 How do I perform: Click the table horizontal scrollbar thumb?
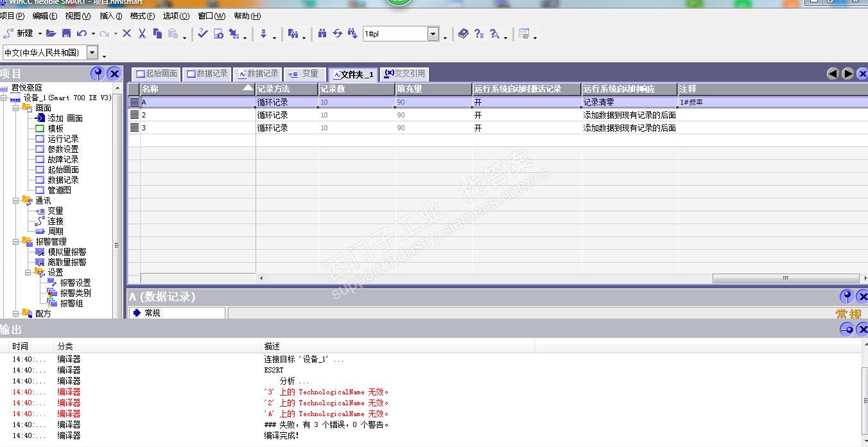coord(785,278)
